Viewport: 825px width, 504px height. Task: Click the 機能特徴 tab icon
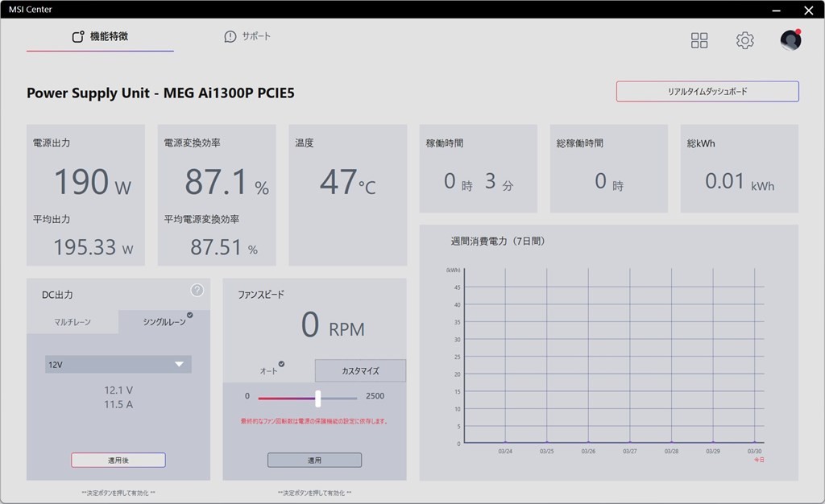click(78, 36)
